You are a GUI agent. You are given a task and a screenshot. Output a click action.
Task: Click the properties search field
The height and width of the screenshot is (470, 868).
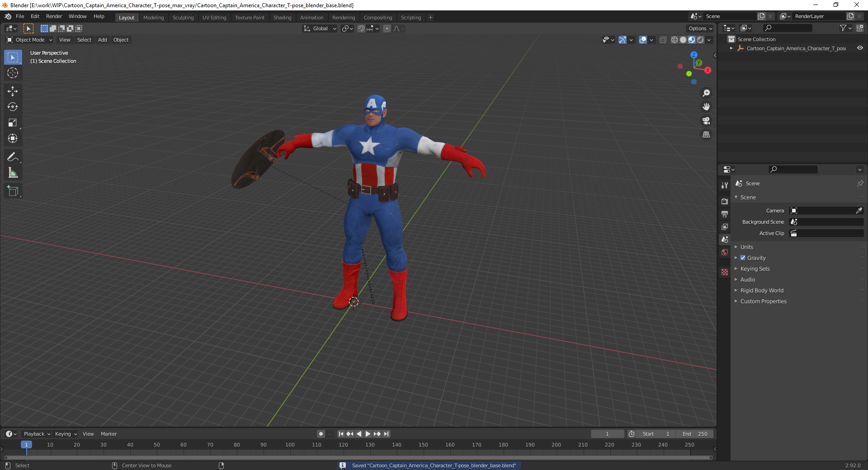[x=793, y=169]
